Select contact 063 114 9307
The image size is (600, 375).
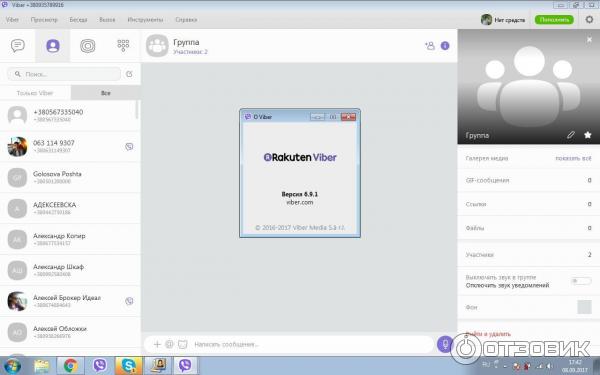[69, 146]
